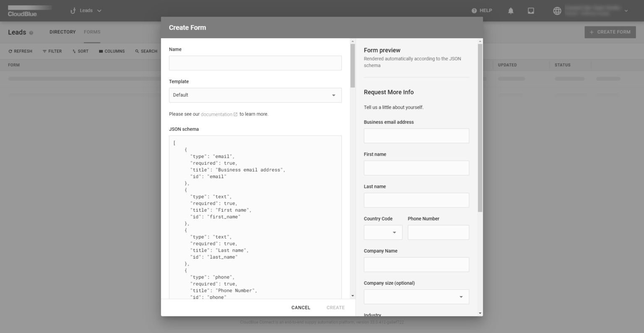Expand the Company size dropdown
The image size is (644, 333).
[x=416, y=297]
